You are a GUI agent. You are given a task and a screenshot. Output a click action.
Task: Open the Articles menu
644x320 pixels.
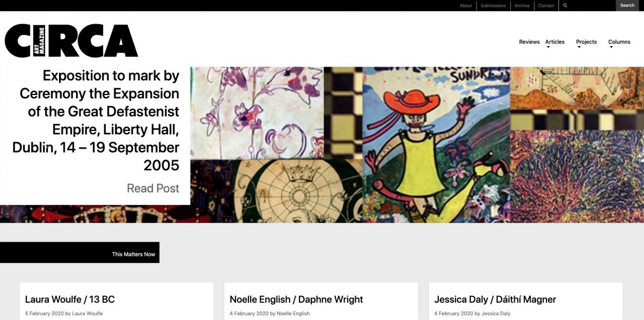555,42
